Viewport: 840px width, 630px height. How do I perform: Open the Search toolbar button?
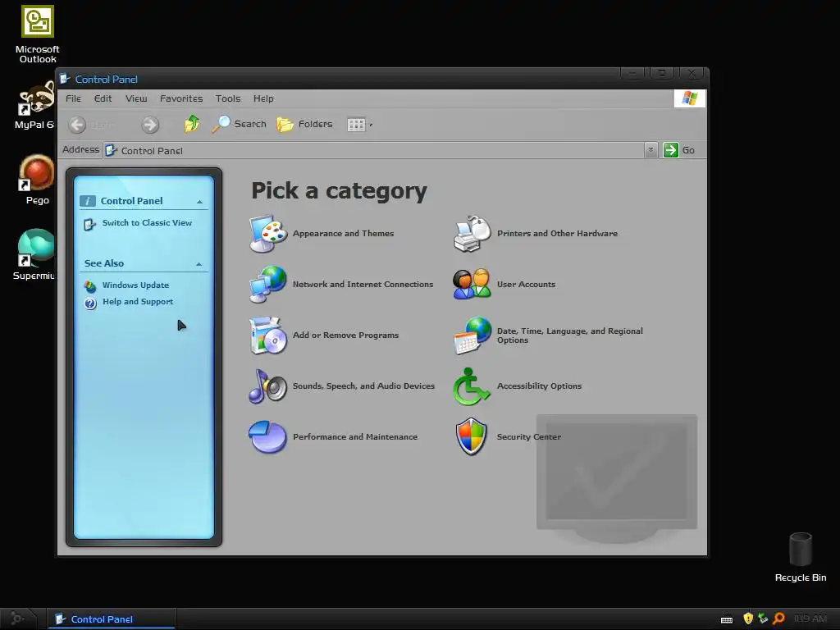point(239,125)
